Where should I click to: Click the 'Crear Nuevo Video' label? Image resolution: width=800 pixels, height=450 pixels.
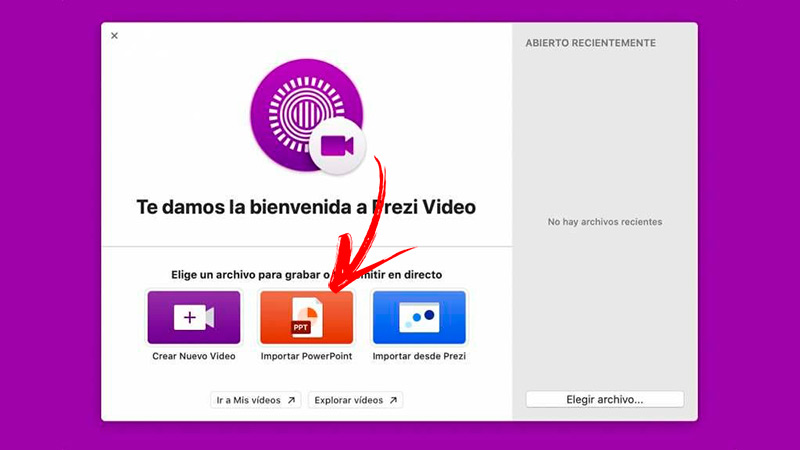(x=194, y=356)
